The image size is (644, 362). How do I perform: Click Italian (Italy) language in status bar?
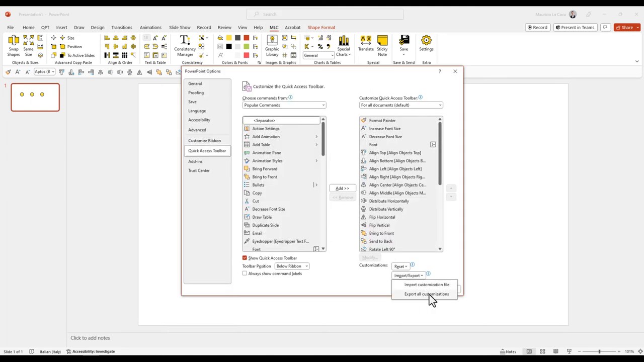(50, 351)
